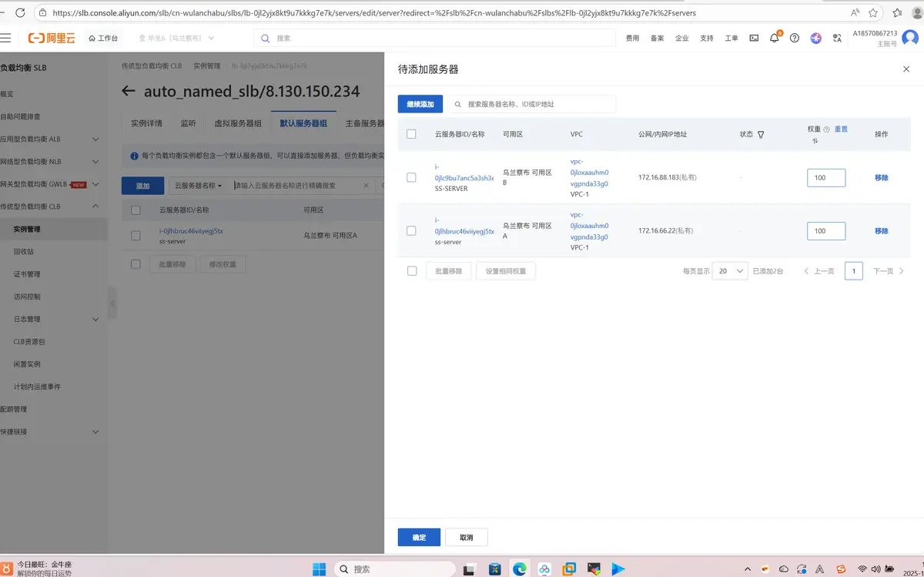Click the browser refresh button
This screenshot has height=577, width=924.
click(x=20, y=13)
